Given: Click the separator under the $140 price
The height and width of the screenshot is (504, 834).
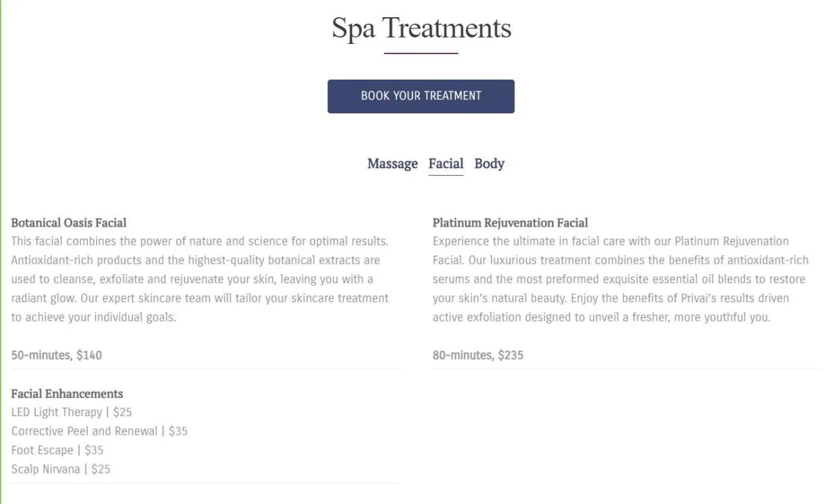Looking at the screenshot, I should coord(206,370).
